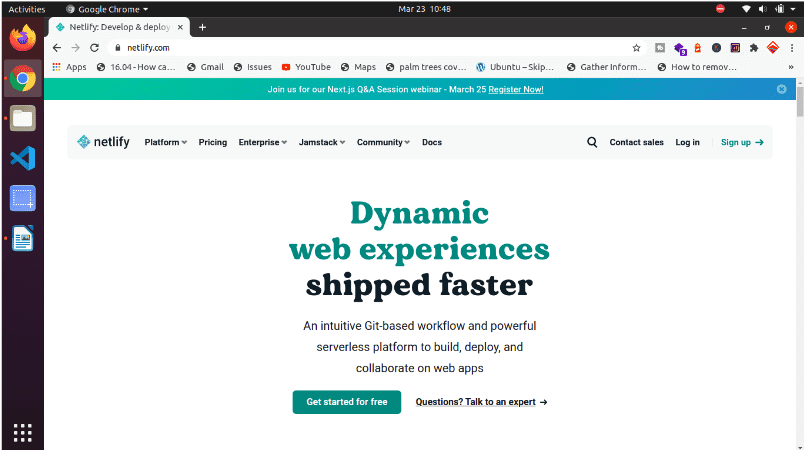Bookmark this page with the star icon
This screenshot has width=804, height=450.
[x=636, y=47]
